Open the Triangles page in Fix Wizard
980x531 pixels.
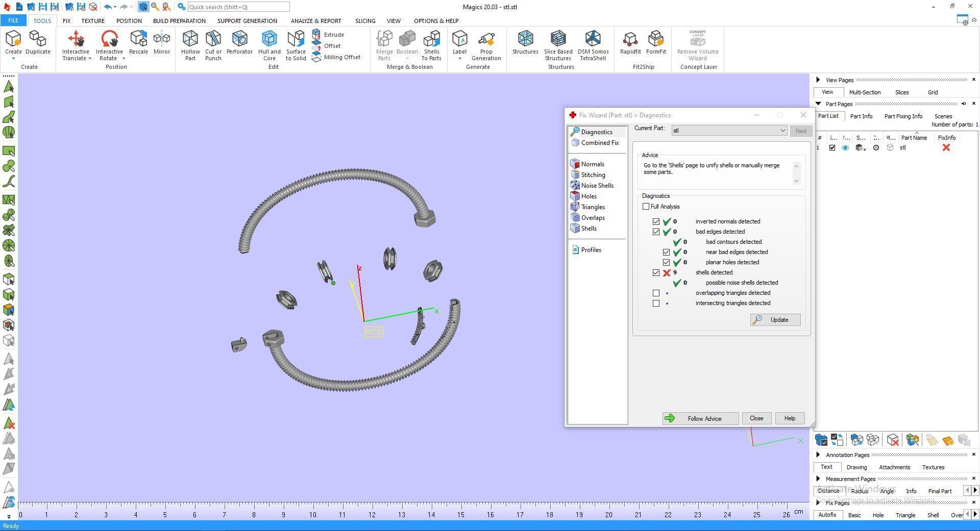(x=593, y=207)
